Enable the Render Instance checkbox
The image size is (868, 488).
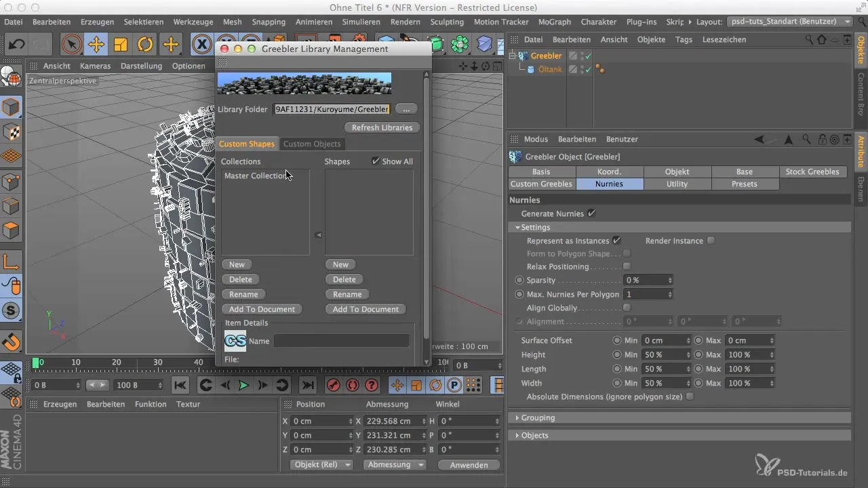711,241
